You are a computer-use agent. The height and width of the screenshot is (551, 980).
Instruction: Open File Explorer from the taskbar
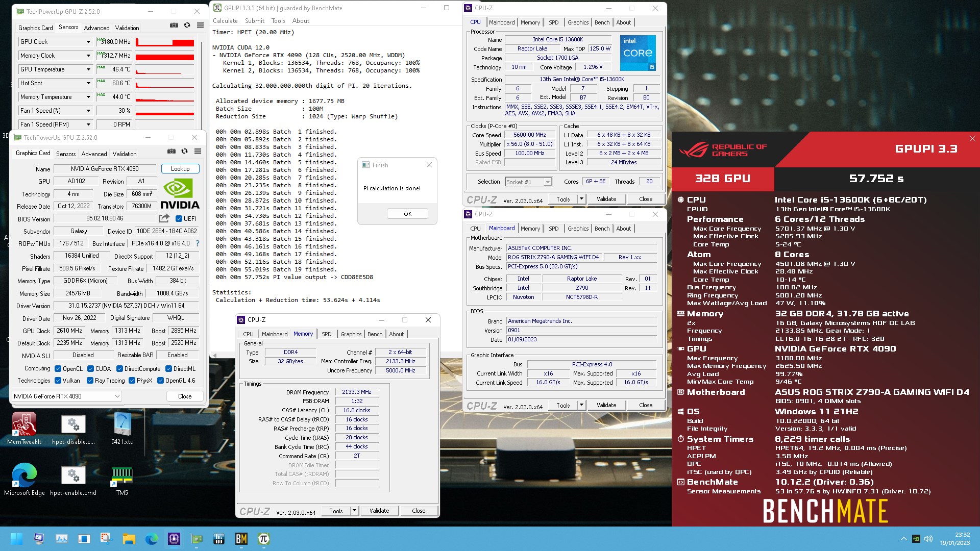[x=129, y=539]
